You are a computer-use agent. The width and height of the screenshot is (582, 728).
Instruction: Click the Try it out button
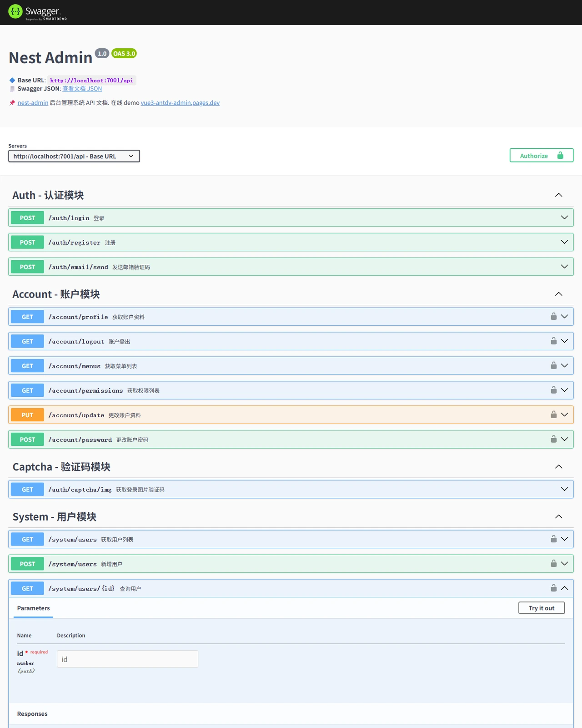point(542,608)
